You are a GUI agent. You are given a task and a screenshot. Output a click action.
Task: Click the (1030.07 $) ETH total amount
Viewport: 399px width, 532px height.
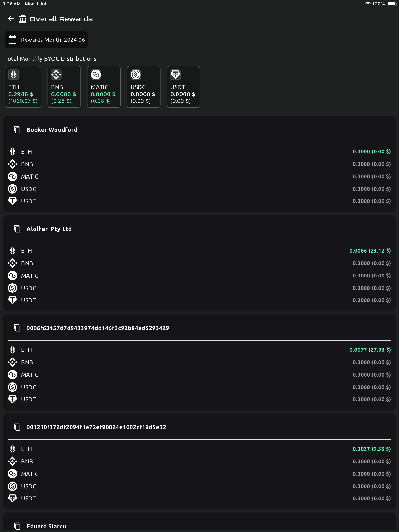[23, 101]
